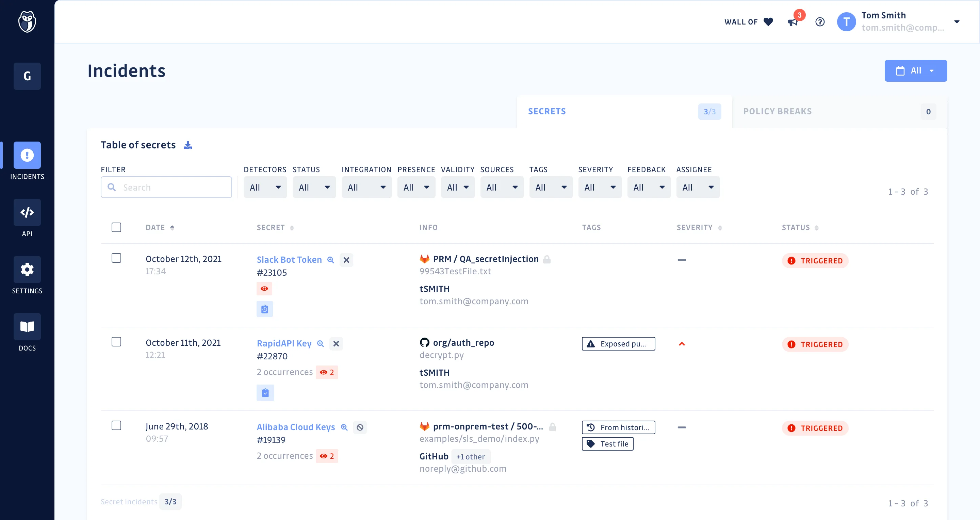Expand the Detectors filter dropdown
This screenshot has height=520, width=980.
point(265,187)
